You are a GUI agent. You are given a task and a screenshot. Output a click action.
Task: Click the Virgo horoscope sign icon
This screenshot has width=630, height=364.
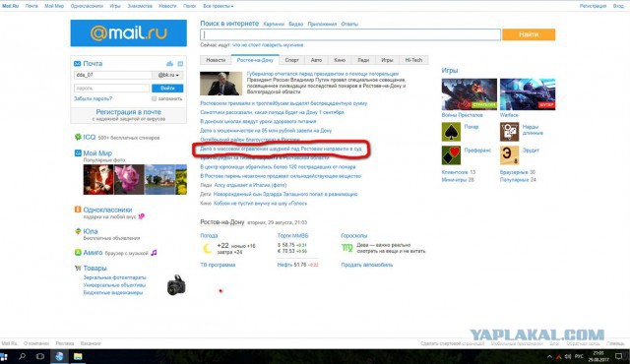pos(346,249)
